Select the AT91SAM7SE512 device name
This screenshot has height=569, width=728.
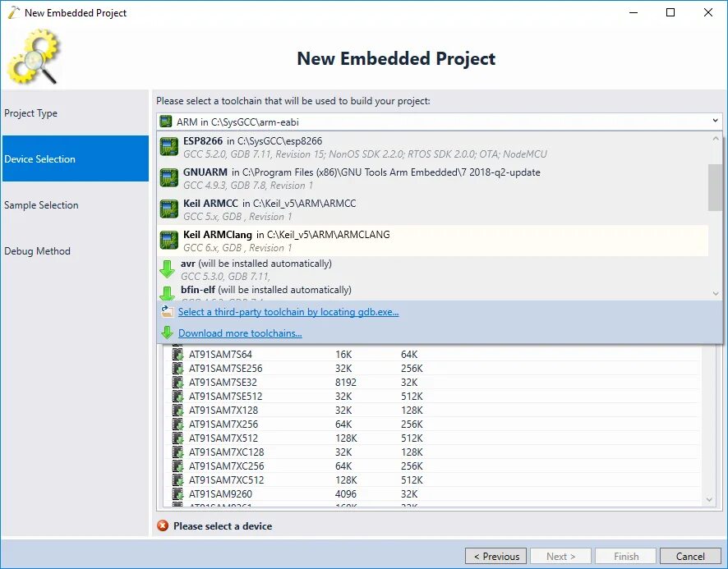225,396
